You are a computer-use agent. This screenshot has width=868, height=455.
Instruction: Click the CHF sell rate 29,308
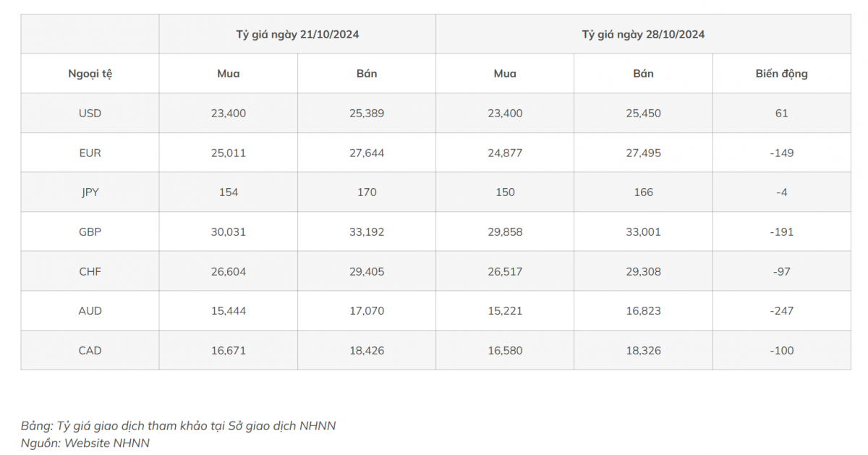coord(643,271)
